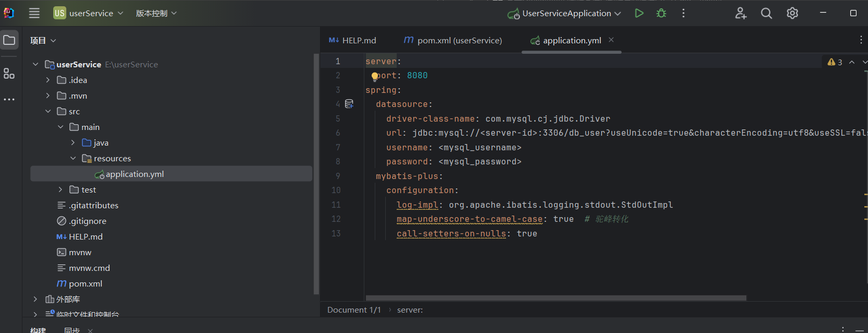Open more run actions vertical dots
Image resolution: width=868 pixels, height=333 pixels.
683,13
